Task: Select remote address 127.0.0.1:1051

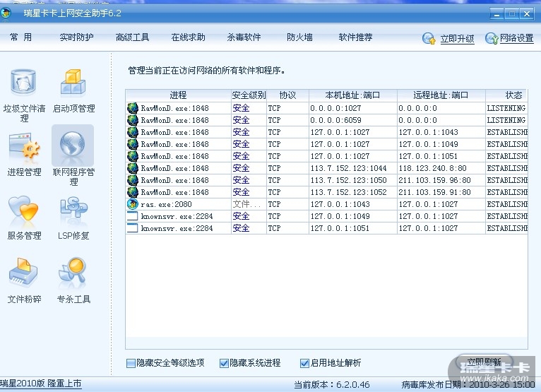Action: click(x=428, y=156)
